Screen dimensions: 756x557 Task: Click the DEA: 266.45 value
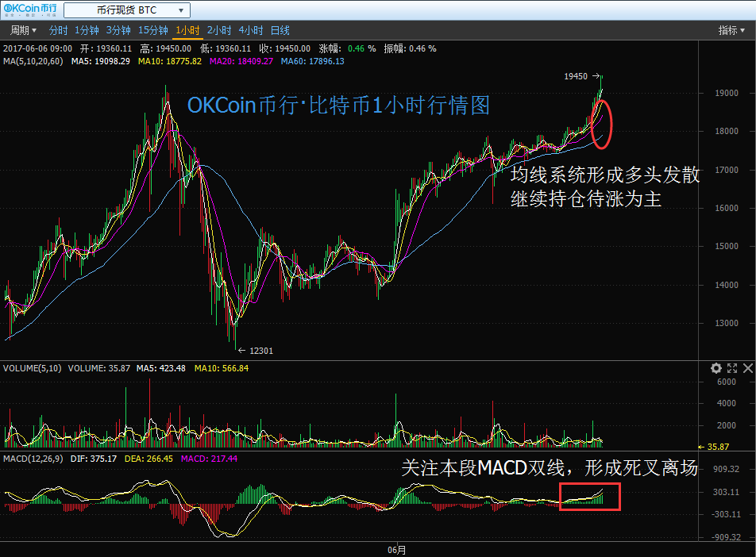[148, 459]
